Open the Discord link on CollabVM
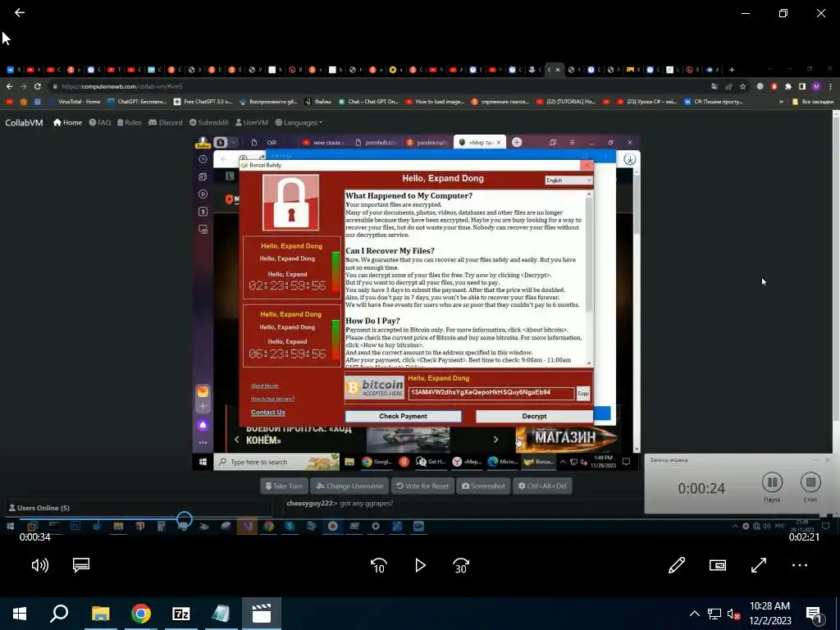This screenshot has height=630, width=840. point(166,123)
